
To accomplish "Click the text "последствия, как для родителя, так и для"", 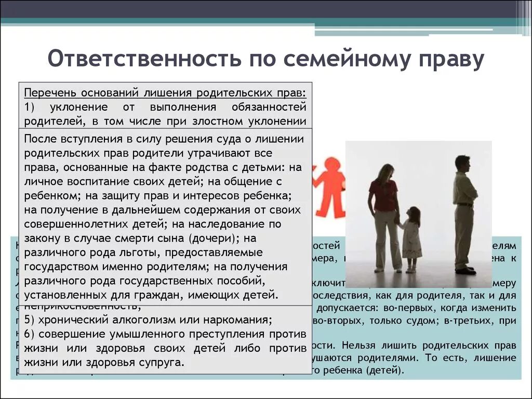I will point(414,296).
